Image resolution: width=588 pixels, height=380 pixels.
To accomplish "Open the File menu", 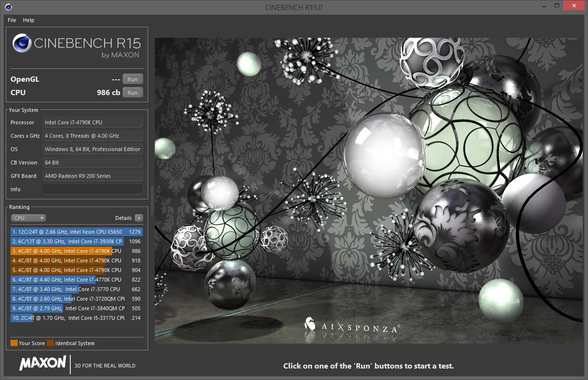I will pos(12,20).
